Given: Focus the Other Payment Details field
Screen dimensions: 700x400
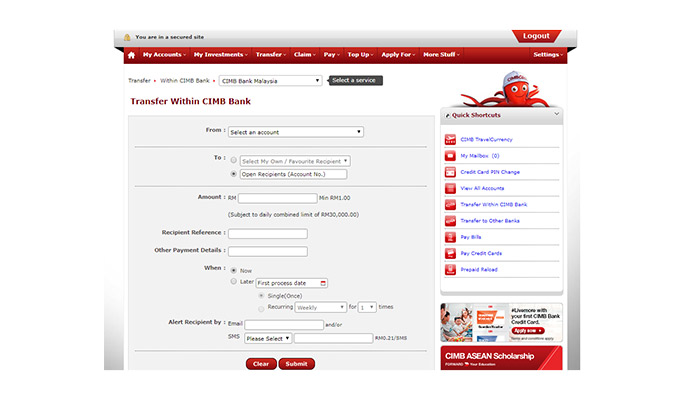Looking at the screenshot, I should pos(268,252).
